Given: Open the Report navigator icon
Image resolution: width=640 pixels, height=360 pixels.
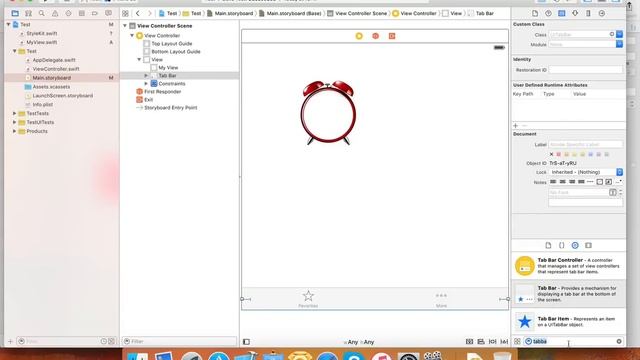Looking at the screenshot, I should click(x=108, y=13).
